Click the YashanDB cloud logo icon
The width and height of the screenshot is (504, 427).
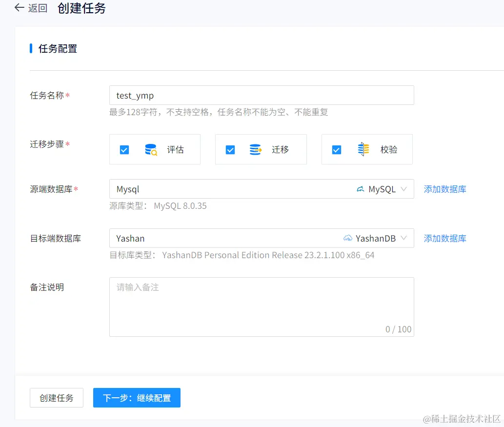(x=347, y=238)
